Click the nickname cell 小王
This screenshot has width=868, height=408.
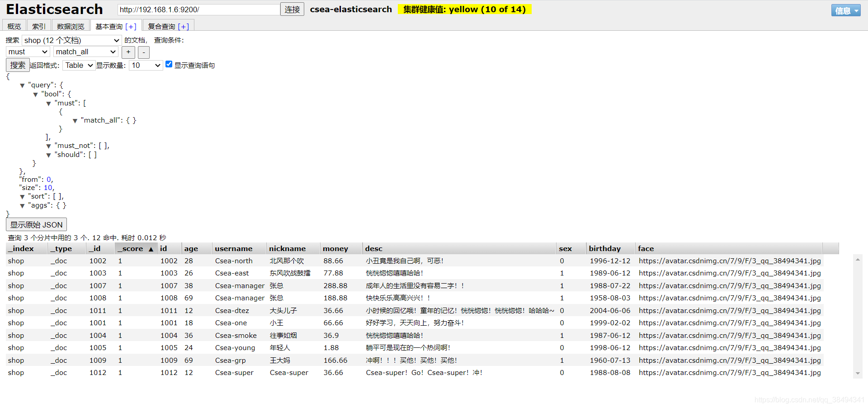pos(277,323)
